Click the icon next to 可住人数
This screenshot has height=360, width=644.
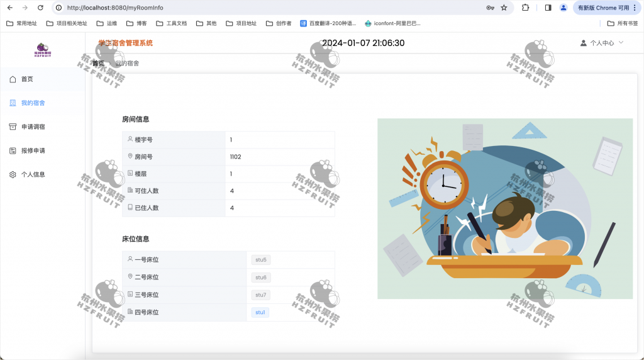tap(130, 190)
